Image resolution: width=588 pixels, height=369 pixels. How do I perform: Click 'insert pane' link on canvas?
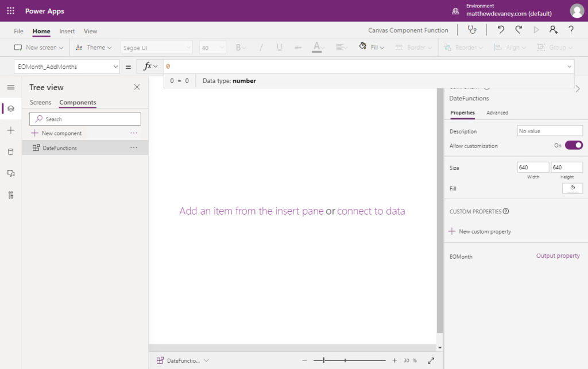(299, 211)
